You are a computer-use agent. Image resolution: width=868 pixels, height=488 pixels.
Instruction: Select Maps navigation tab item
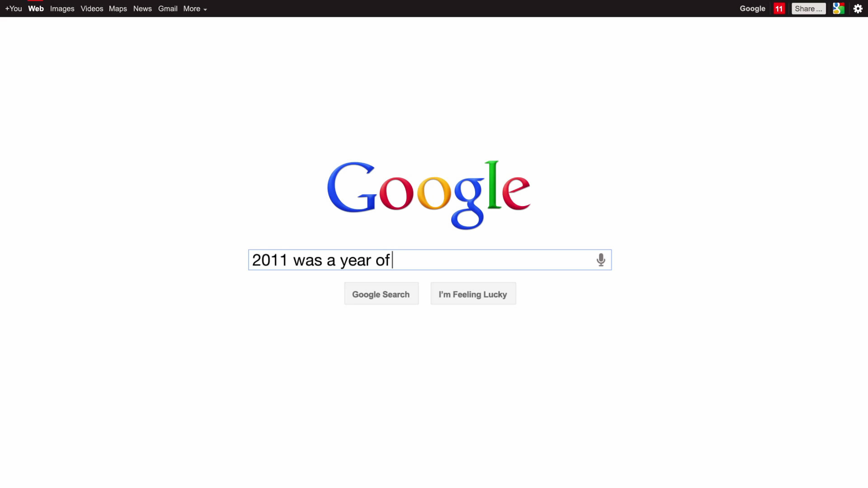[118, 8]
